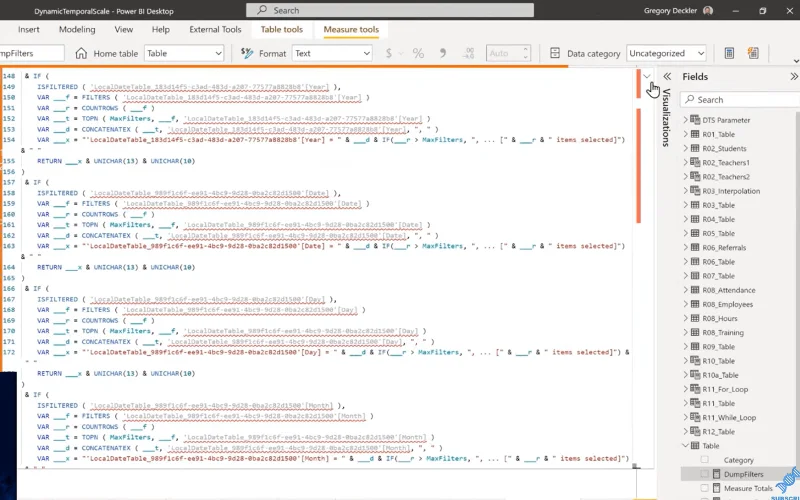This screenshot has width=800, height=500.
Task: Click ISFILTERED on code line 158
Action: (57, 193)
